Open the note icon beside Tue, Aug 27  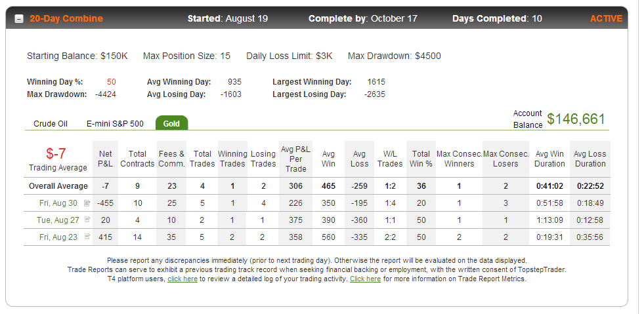[87, 220]
